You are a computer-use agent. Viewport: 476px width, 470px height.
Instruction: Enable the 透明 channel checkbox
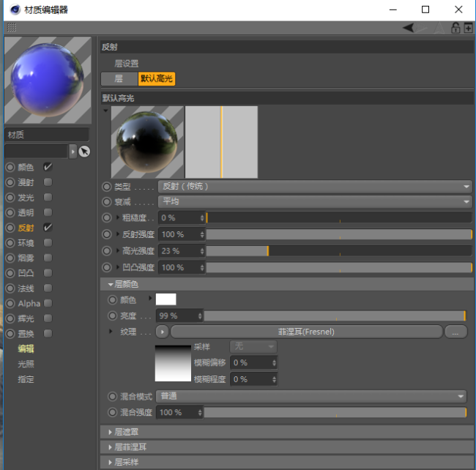(48, 212)
